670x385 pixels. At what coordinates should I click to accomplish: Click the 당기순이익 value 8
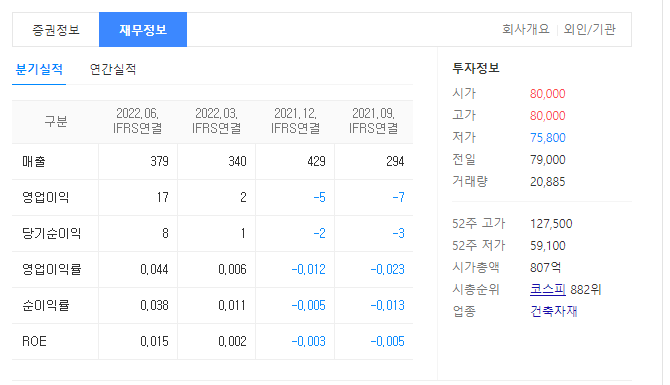pyautogui.click(x=165, y=233)
